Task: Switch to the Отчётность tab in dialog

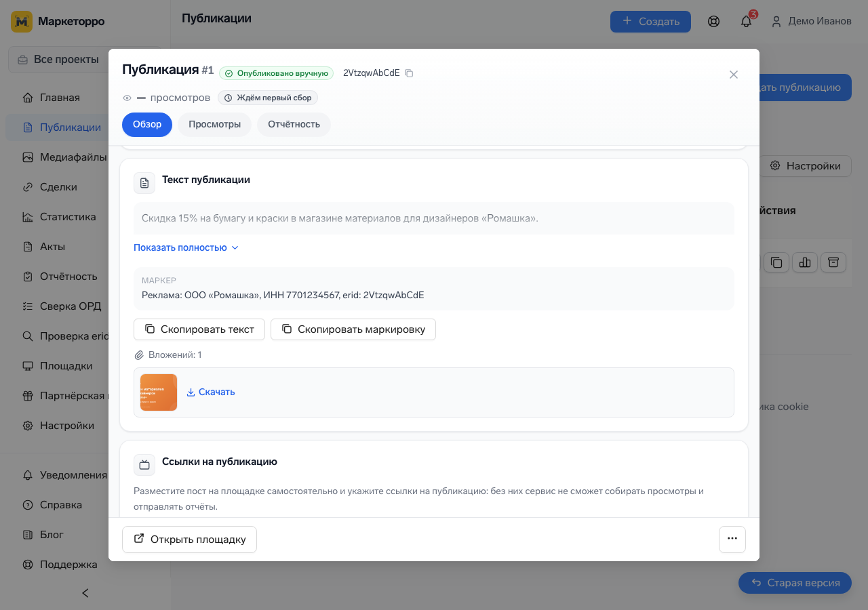Action: click(294, 125)
